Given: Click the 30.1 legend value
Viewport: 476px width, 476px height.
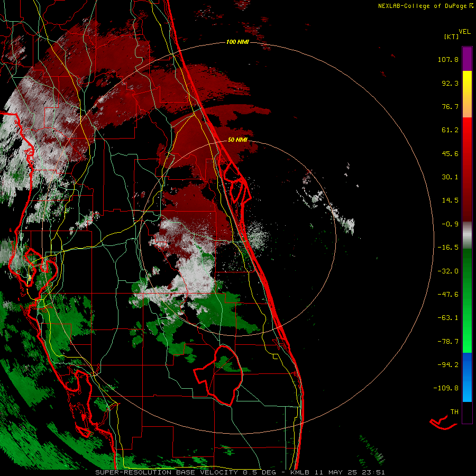Looking at the screenshot, I should 450,177.
